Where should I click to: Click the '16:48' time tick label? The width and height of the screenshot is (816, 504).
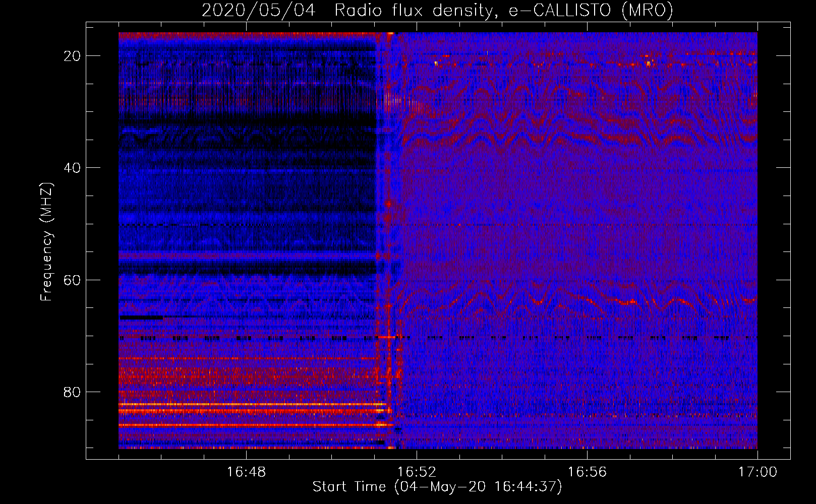(x=246, y=472)
